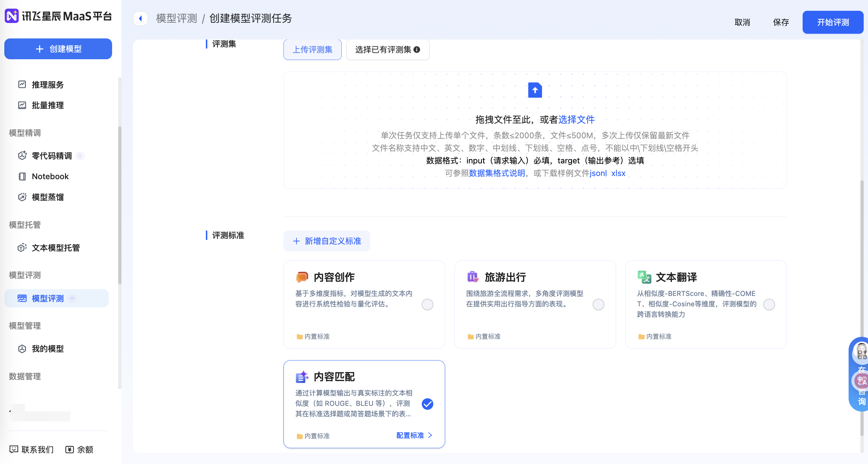This screenshot has height=464, width=868.
Task: Deselect the checked 内容匹配 standard
Action: (x=427, y=404)
